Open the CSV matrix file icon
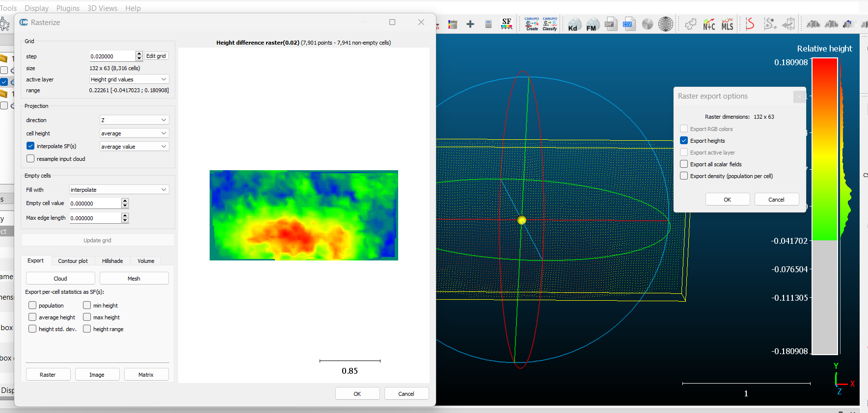This screenshot has height=413, width=868. click(x=628, y=24)
